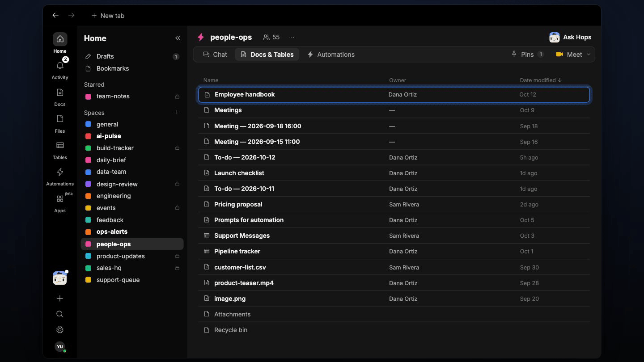The image size is (644, 362).
Task: Switch to the Automations tab
Action: coord(331,55)
